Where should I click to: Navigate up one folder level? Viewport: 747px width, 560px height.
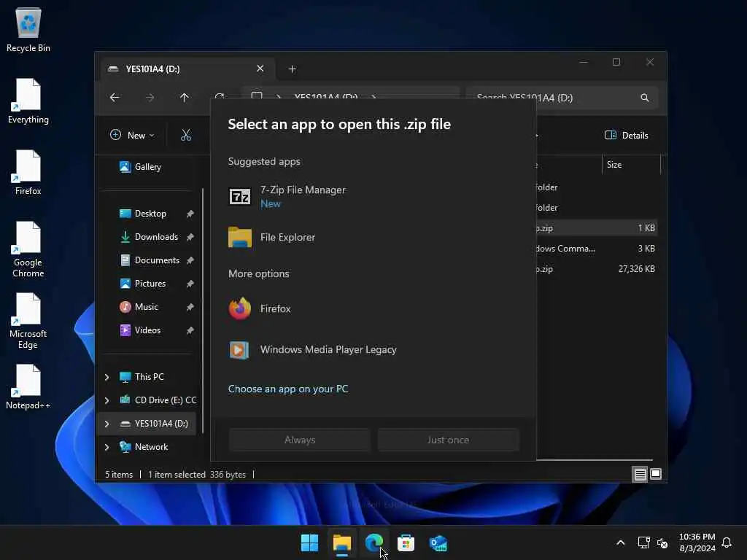[x=185, y=98]
